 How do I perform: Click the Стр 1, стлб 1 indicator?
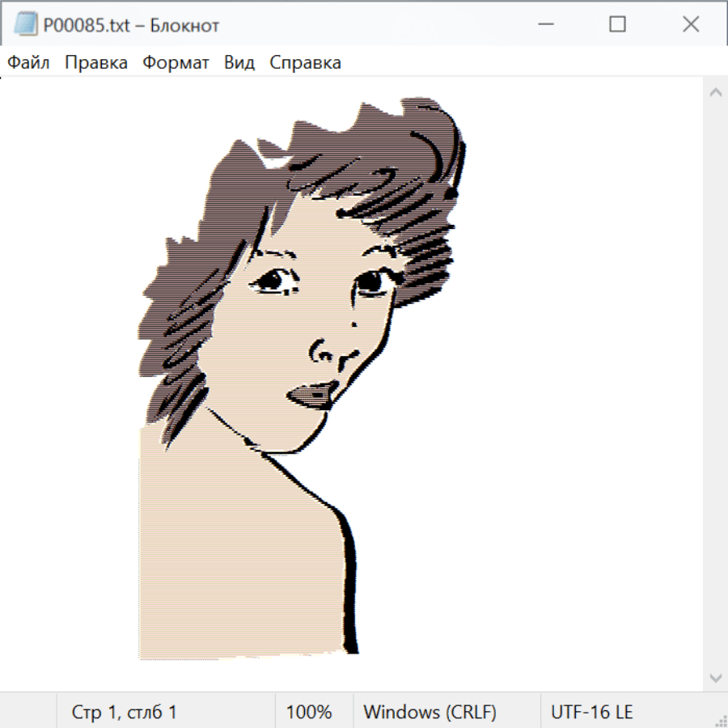[x=125, y=712]
